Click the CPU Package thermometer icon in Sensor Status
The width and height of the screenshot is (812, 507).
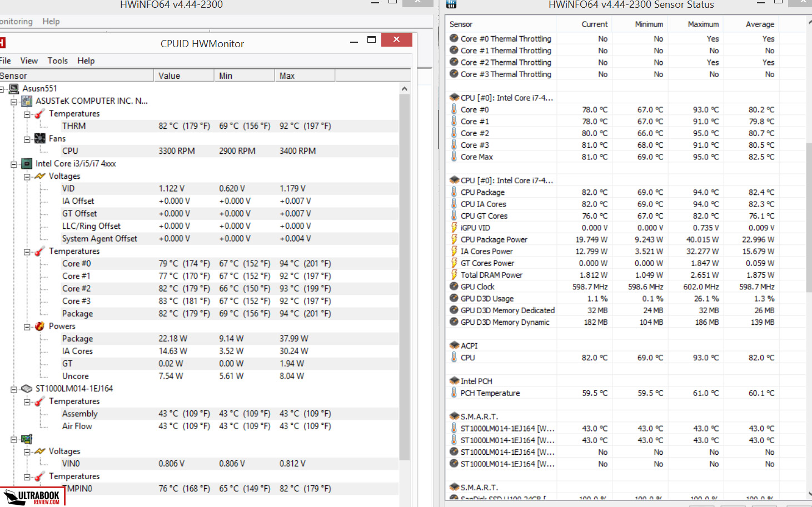point(454,192)
